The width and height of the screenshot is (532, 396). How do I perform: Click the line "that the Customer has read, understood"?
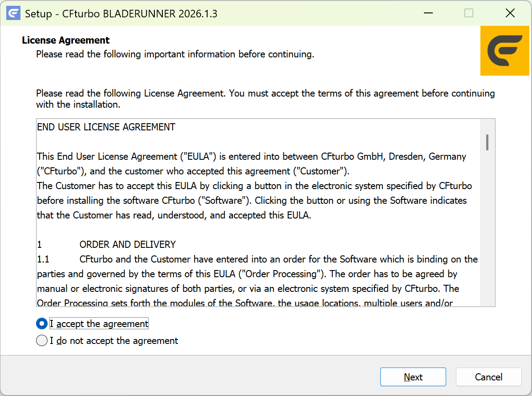(x=174, y=215)
